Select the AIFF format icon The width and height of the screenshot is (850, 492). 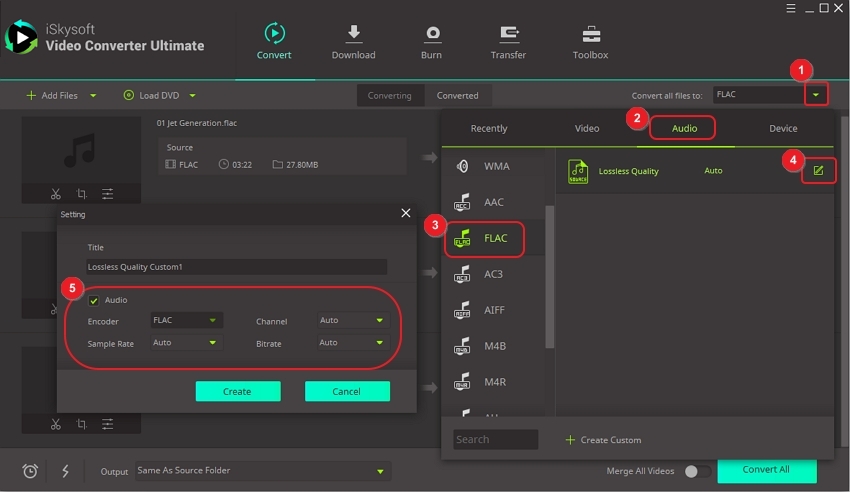click(x=462, y=310)
